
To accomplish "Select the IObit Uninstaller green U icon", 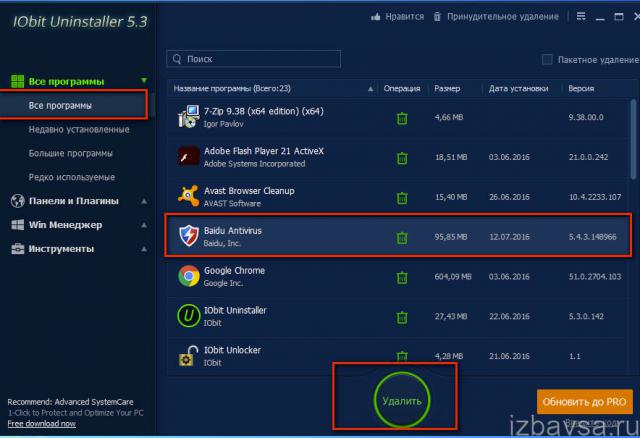I will tap(189, 316).
